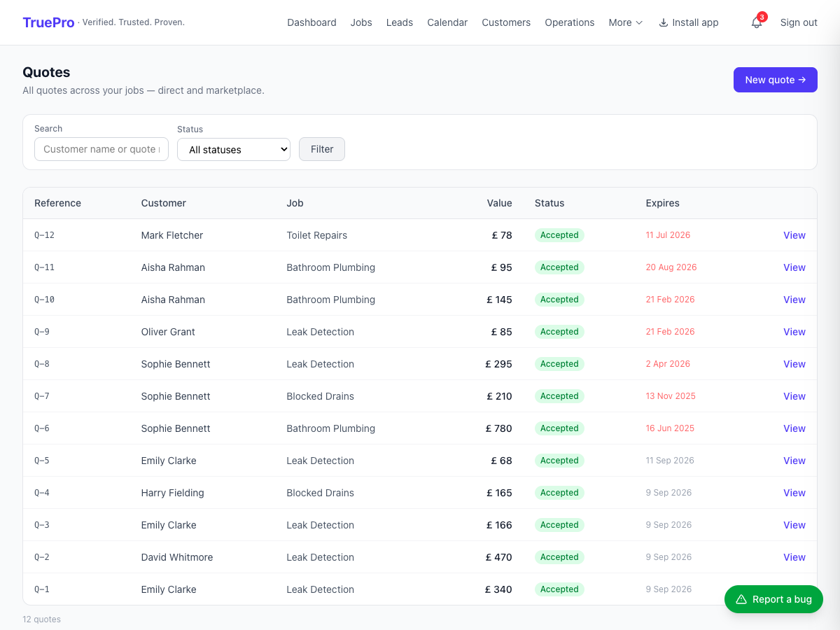Focus the customer name search field

[101, 149]
